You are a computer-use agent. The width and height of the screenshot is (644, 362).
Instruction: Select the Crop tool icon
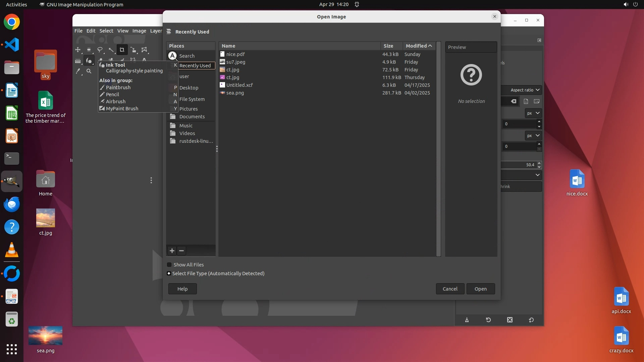point(122,50)
